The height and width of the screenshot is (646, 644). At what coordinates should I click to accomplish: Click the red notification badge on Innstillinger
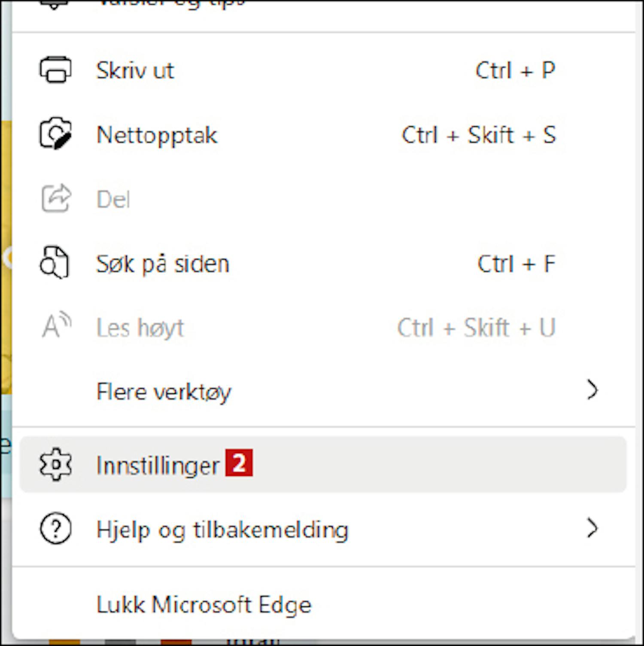coord(239,463)
